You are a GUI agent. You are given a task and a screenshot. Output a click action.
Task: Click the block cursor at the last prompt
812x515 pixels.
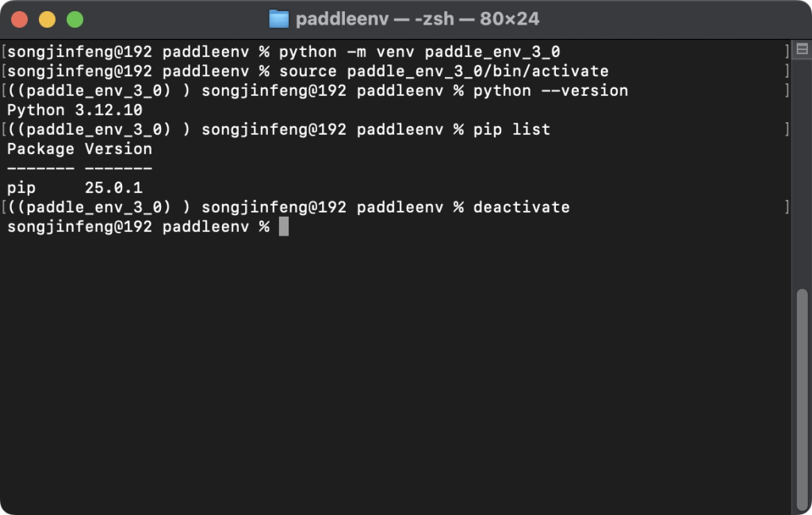tap(284, 227)
